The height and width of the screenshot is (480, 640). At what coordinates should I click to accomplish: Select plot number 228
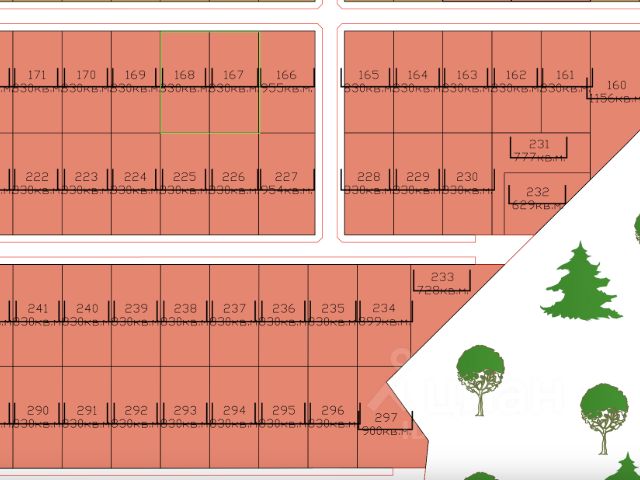click(369, 177)
